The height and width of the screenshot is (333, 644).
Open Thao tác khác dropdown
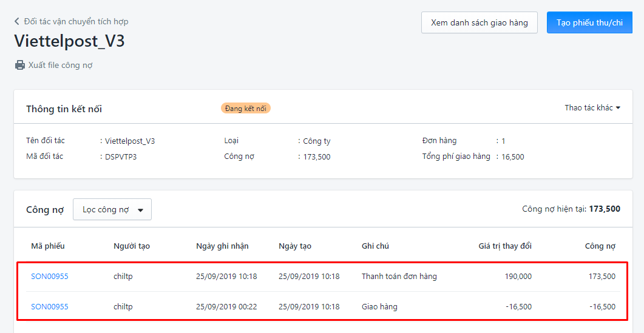pos(592,108)
